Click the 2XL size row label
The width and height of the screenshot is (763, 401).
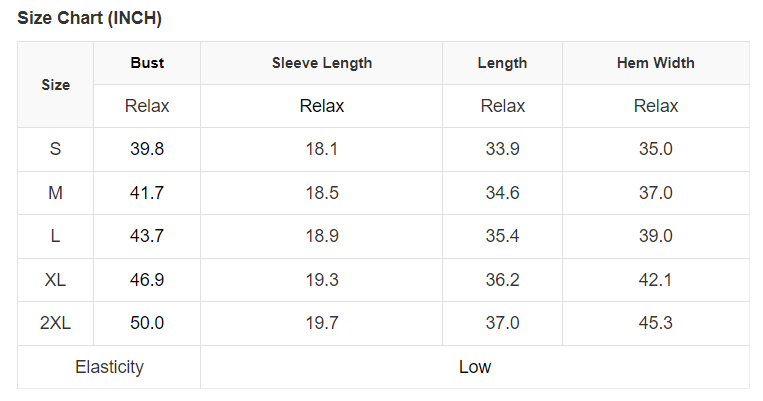coord(55,323)
